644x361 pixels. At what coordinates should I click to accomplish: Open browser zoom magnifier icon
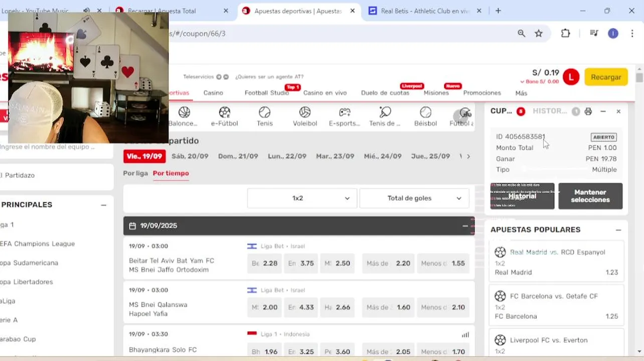pos(522,33)
